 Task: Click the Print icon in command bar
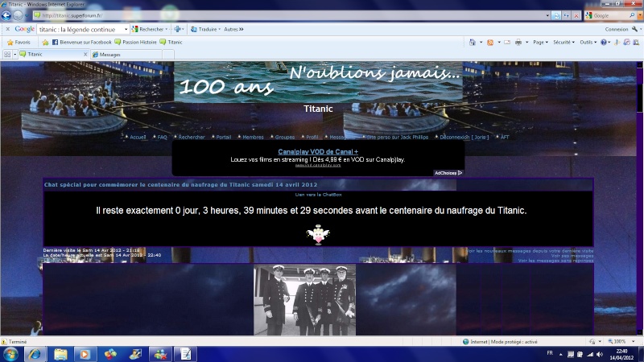pos(518,43)
